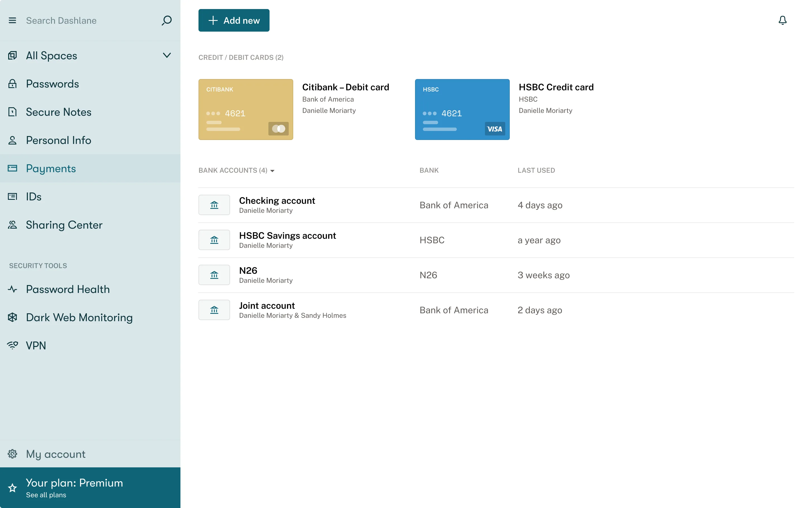This screenshot has height=508, width=812.
Task: Go to Passwords section
Action: (90, 84)
